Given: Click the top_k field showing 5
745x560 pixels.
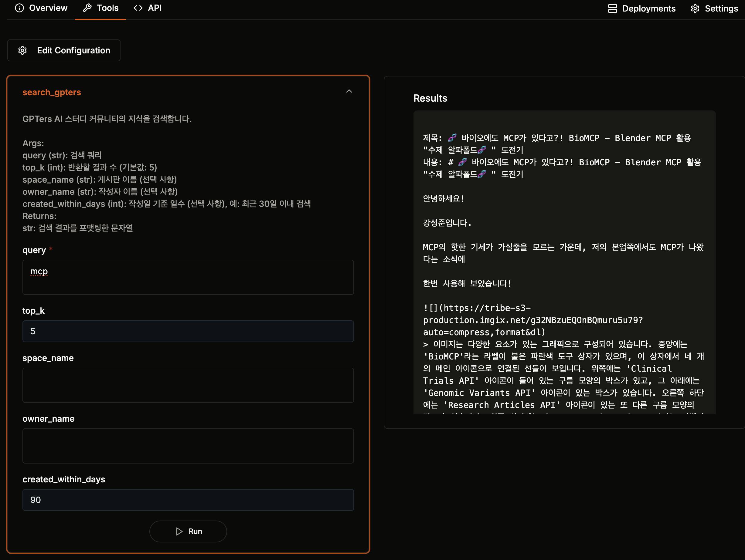Looking at the screenshot, I should (188, 331).
